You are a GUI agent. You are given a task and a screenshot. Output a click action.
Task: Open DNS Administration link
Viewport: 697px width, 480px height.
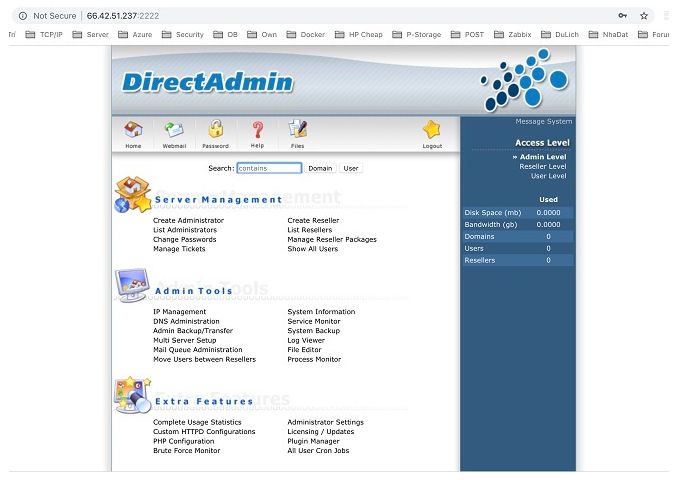(x=186, y=321)
